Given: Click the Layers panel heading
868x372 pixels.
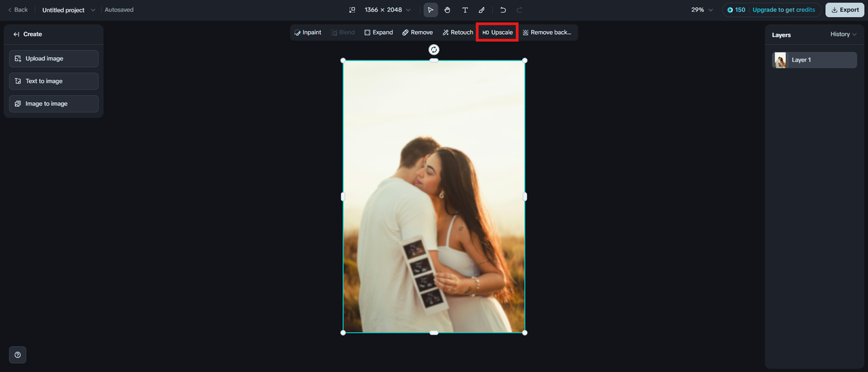Looking at the screenshot, I should click(781, 35).
